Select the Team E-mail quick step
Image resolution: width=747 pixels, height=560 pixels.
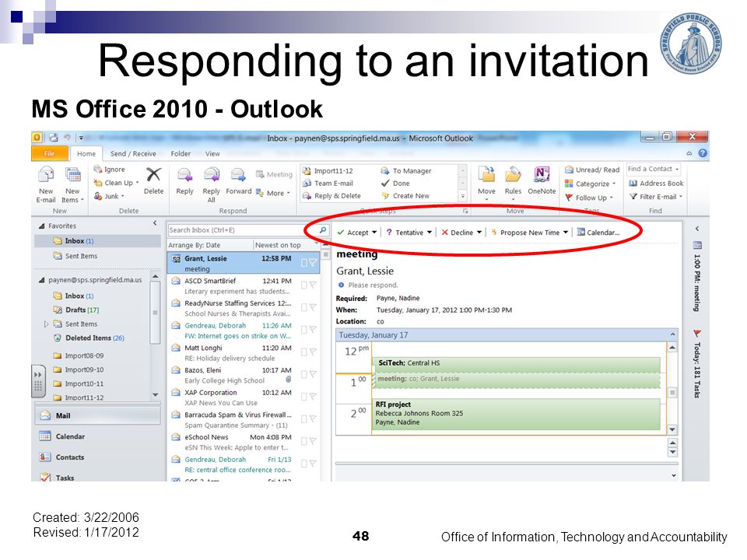(x=328, y=184)
